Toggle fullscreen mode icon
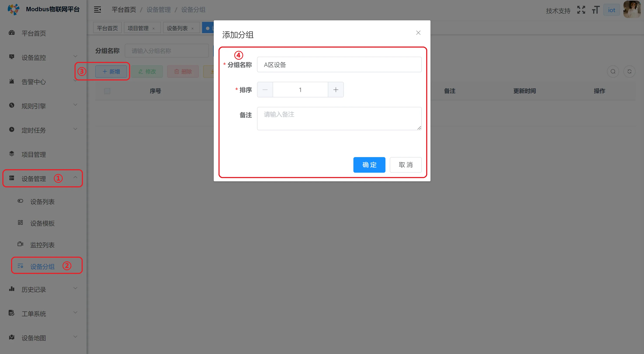644x354 pixels. (581, 10)
